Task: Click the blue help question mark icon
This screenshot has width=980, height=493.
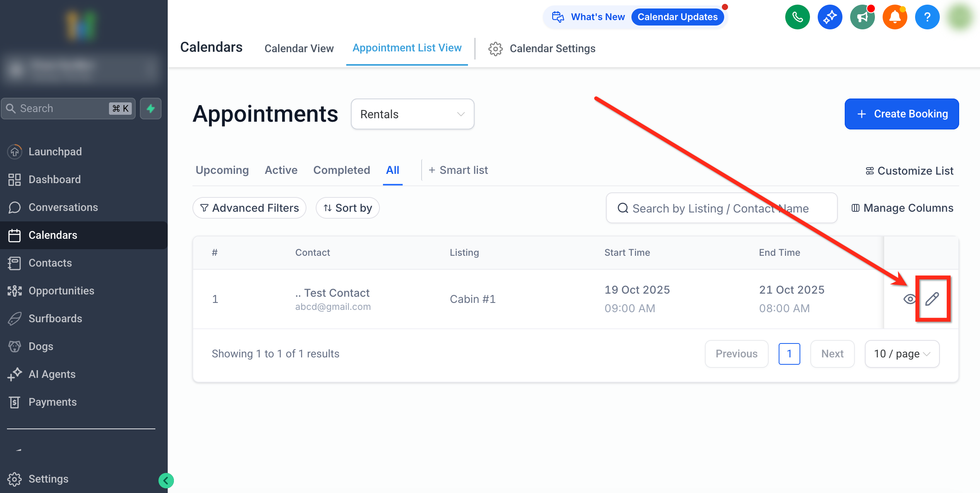Action: (927, 17)
